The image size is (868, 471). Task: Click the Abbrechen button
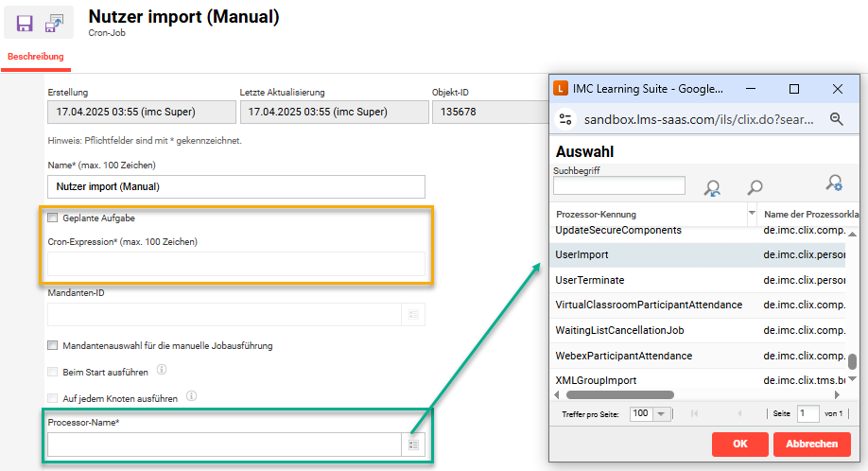click(x=811, y=445)
